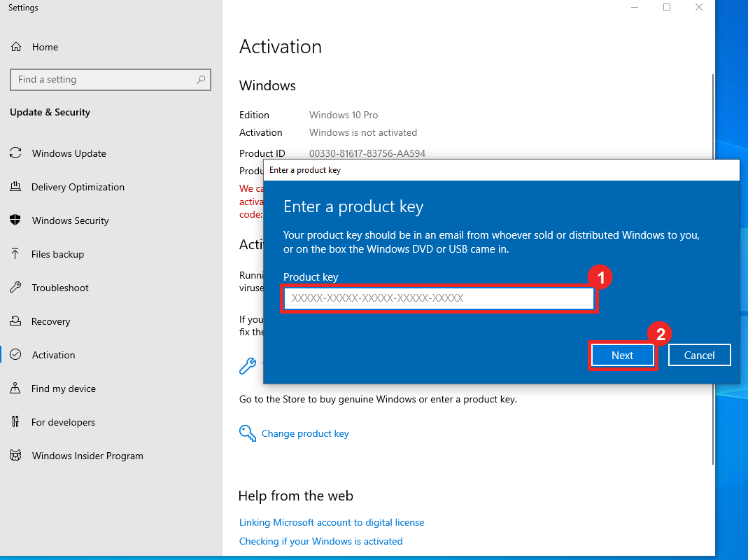This screenshot has height=560, width=748.
Task: Select the Activation sidebar entry
Action: 111,355
